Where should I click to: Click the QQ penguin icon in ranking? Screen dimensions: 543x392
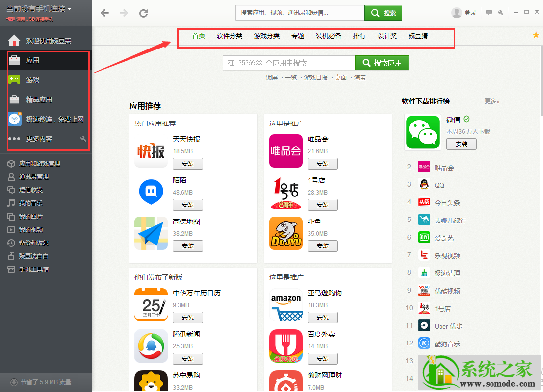point(424,184)
